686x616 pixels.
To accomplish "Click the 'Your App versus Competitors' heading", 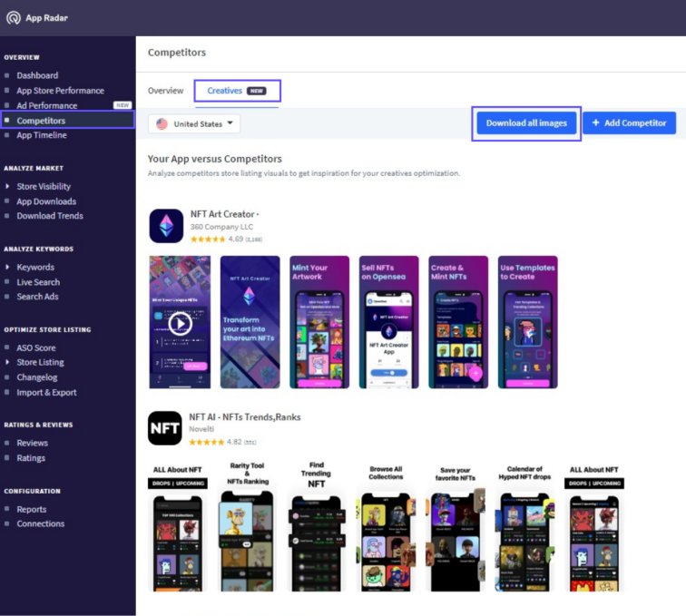I will tap(214, 159).
